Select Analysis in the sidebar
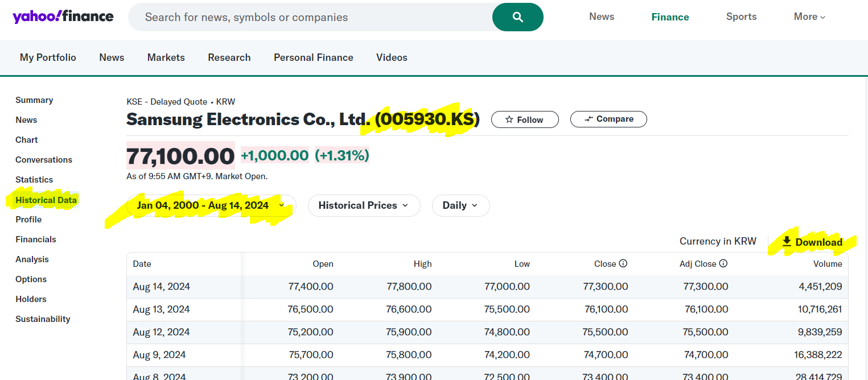The height and width of the screenshot is (380, 868). pos(32,259)
